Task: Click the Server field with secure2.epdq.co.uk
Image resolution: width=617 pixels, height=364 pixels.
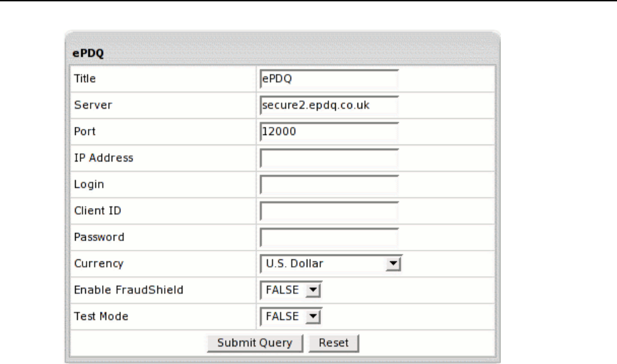Action: (329, 105)
